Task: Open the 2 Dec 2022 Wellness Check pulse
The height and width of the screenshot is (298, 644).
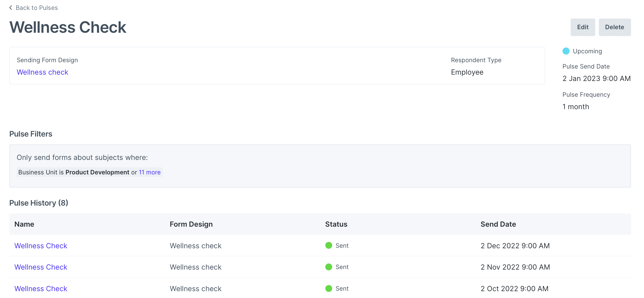Action: (x=41, y=245)
